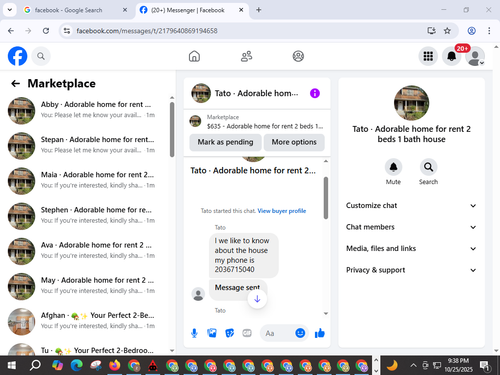Click the browser back arrow
500x375 pixels.
[11, 31]
